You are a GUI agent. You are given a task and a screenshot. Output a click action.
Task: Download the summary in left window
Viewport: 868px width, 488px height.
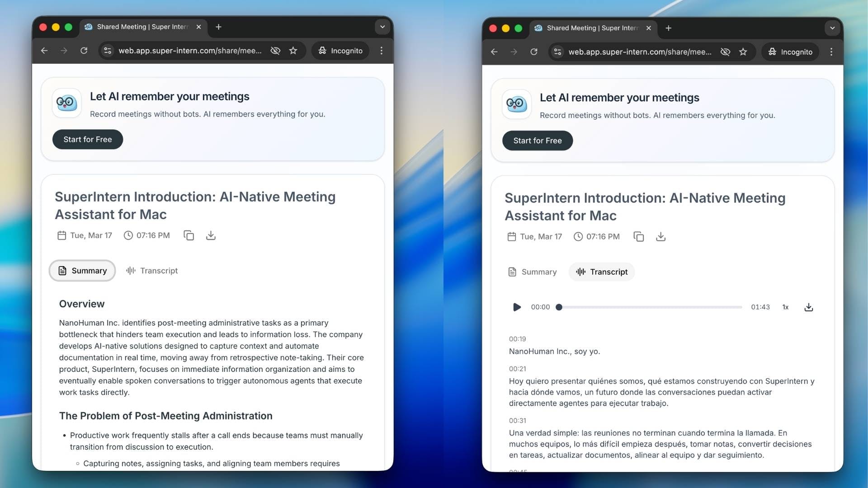click(211, 235)
